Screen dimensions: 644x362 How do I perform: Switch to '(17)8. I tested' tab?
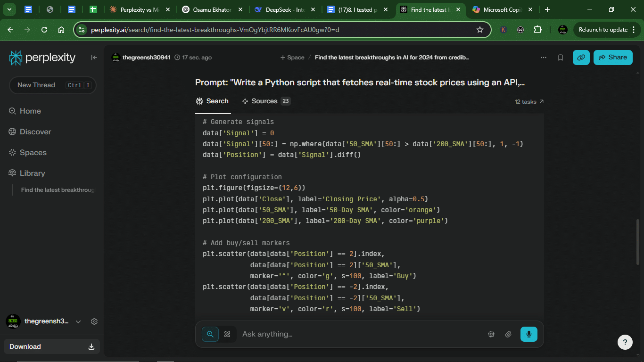coord(358,9)
